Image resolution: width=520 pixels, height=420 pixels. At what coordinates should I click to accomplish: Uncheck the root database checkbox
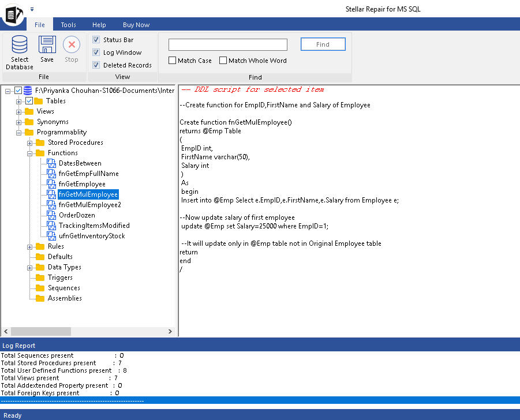[x=18, y=91]
